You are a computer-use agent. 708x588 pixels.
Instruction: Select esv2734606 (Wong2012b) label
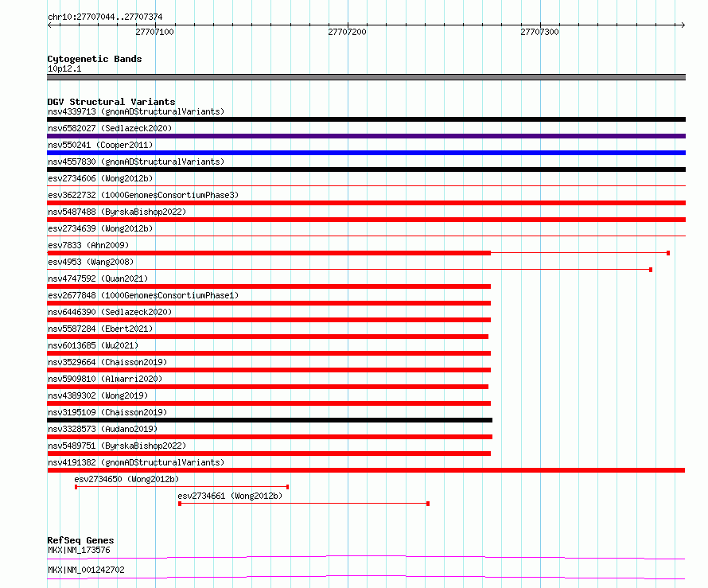tap(100, 178)
